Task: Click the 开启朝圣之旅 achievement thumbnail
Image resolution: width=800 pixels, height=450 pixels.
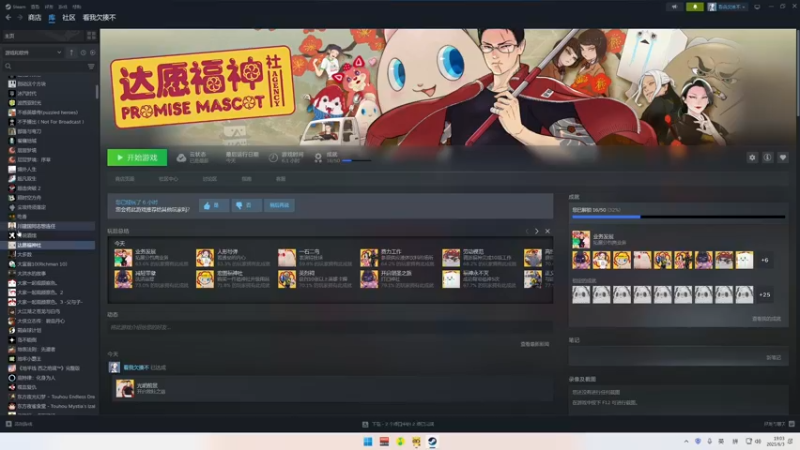Action: click(369, 279)
